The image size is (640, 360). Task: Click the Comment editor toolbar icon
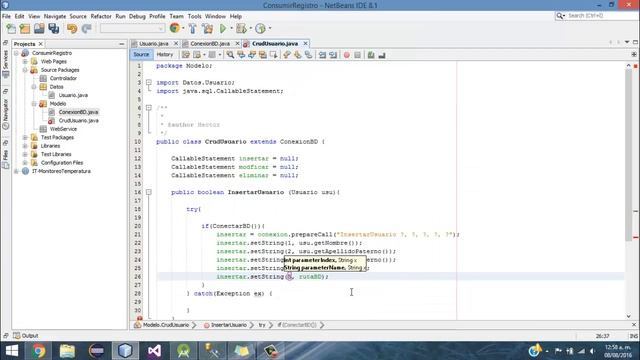click(x=371, y=55)
